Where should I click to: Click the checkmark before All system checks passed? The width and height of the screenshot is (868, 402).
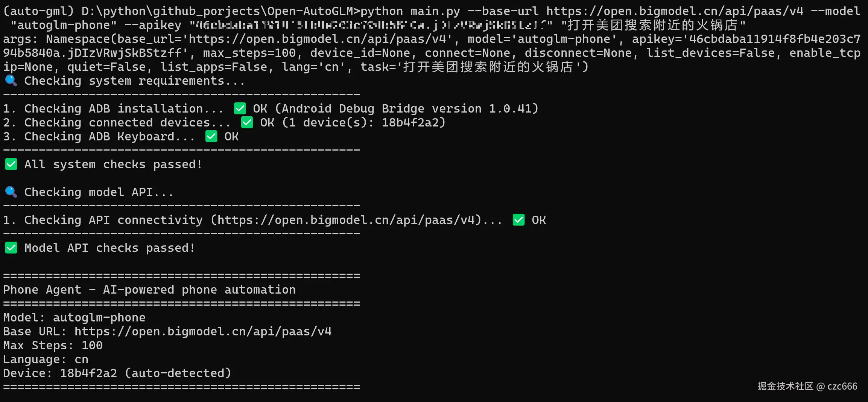pyautogui.click(x=11, y=164)
